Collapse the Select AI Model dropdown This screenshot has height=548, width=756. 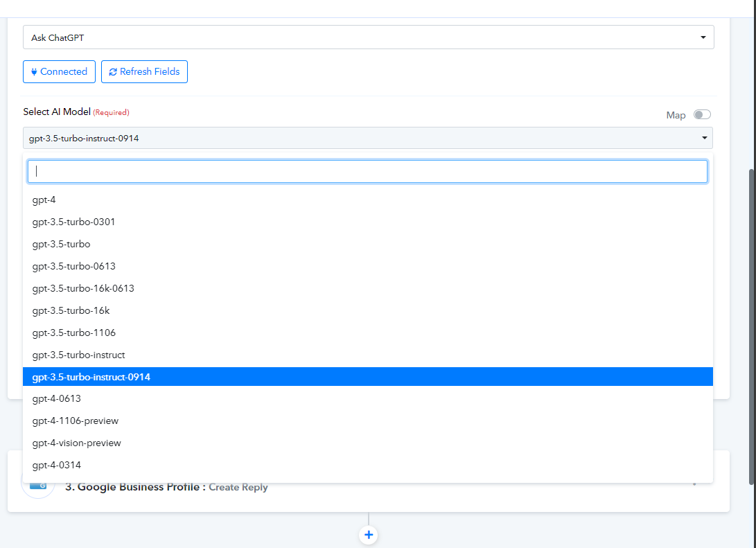(368, 139)
